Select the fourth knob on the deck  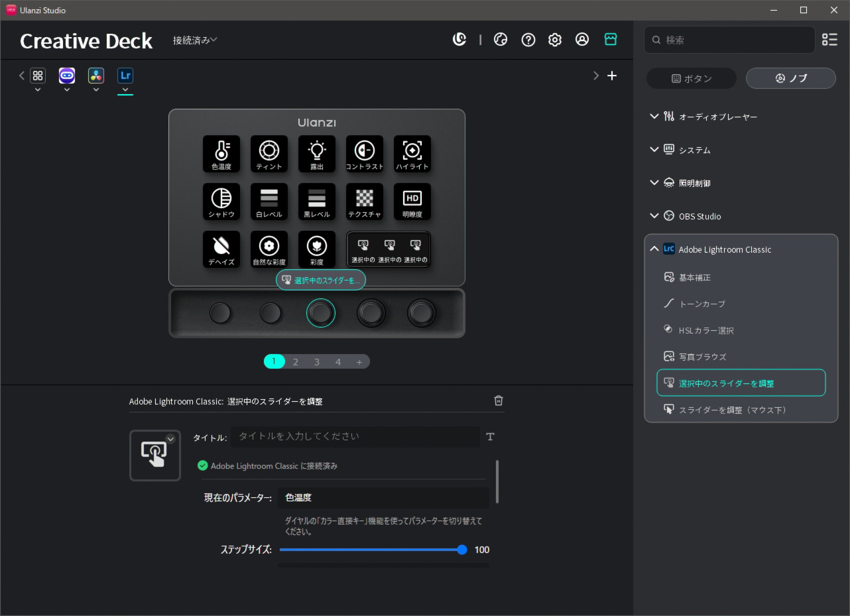371,313
